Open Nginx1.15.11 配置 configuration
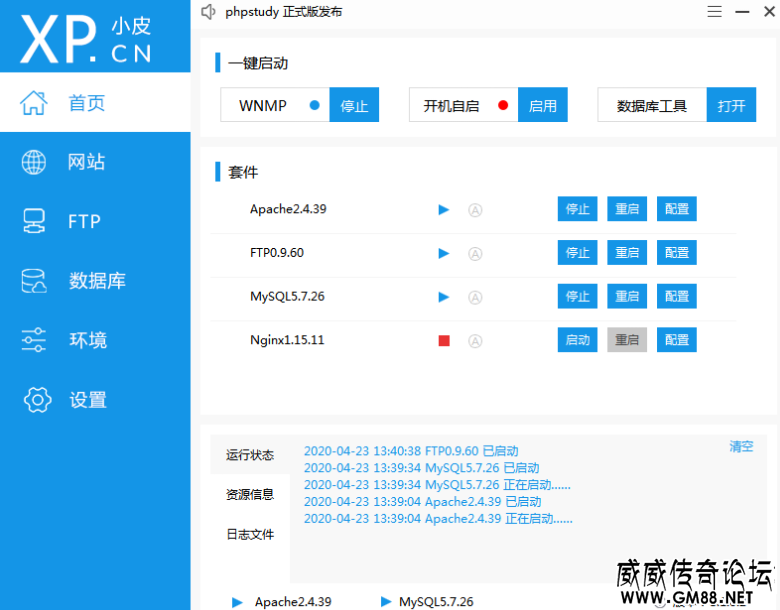Image resolution: width=780 pixels, height=610 pixels. 677,340
